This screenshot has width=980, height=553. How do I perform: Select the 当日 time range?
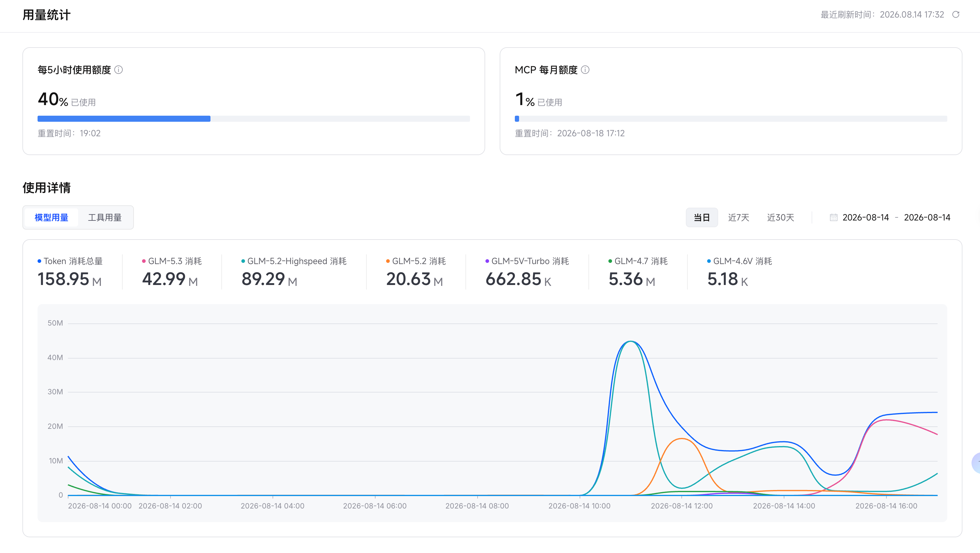pyautogui.click(x=701, y=217)
